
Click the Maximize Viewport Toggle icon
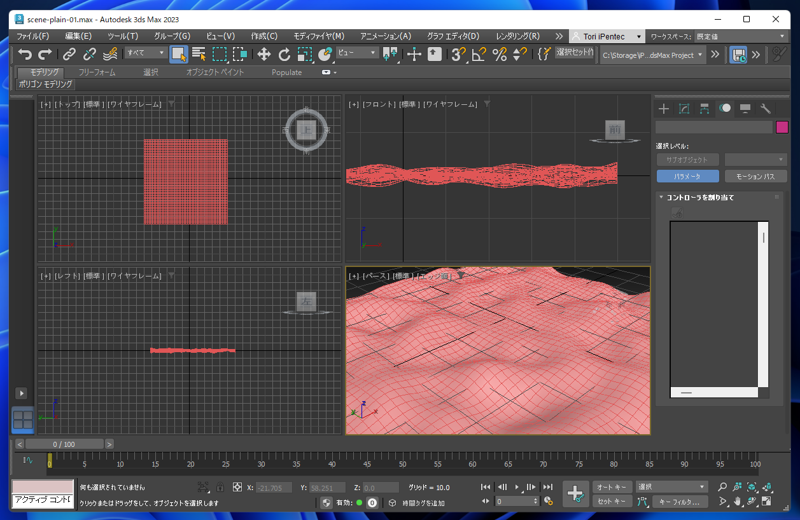(766, 502)
